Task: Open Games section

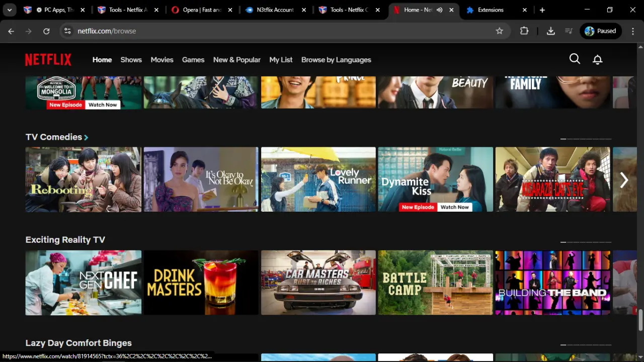Action: point(193,60)
